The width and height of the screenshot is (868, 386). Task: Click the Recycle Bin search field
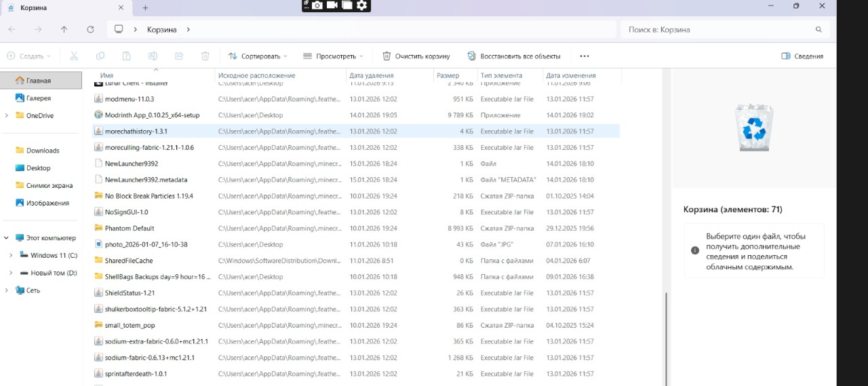719,30
